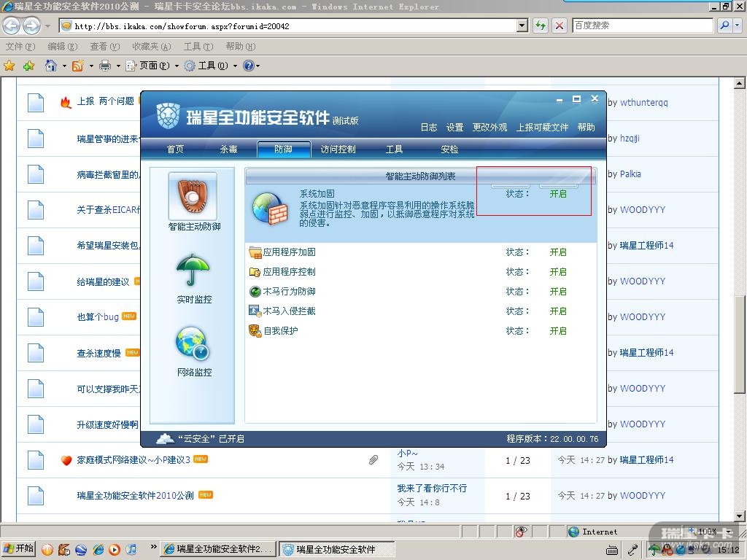Click the Rising lion shield logo
747x560 pixels.
[x=169, y=116]
